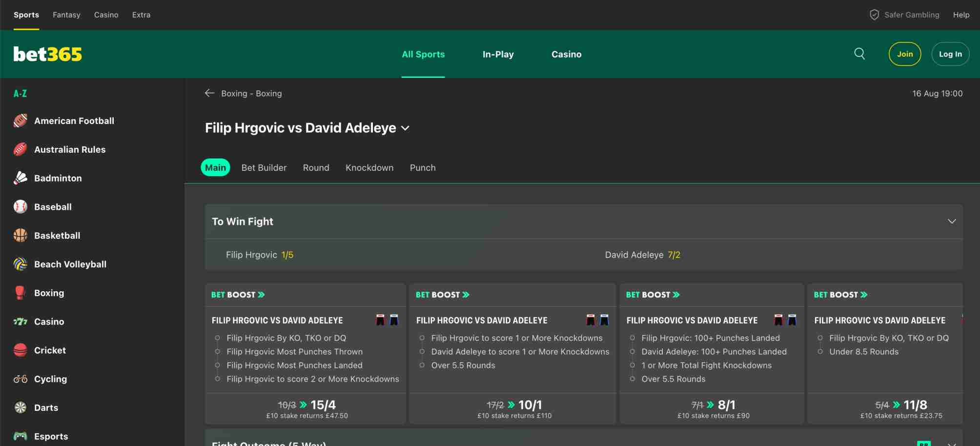Click '1 or More Total Fight Knockdowns' text
This screenshot has width=980, height=446.
[706, 365]
